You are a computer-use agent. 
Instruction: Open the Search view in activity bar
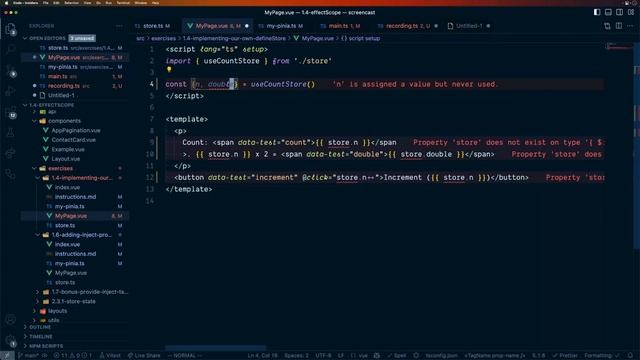(11, 49)
